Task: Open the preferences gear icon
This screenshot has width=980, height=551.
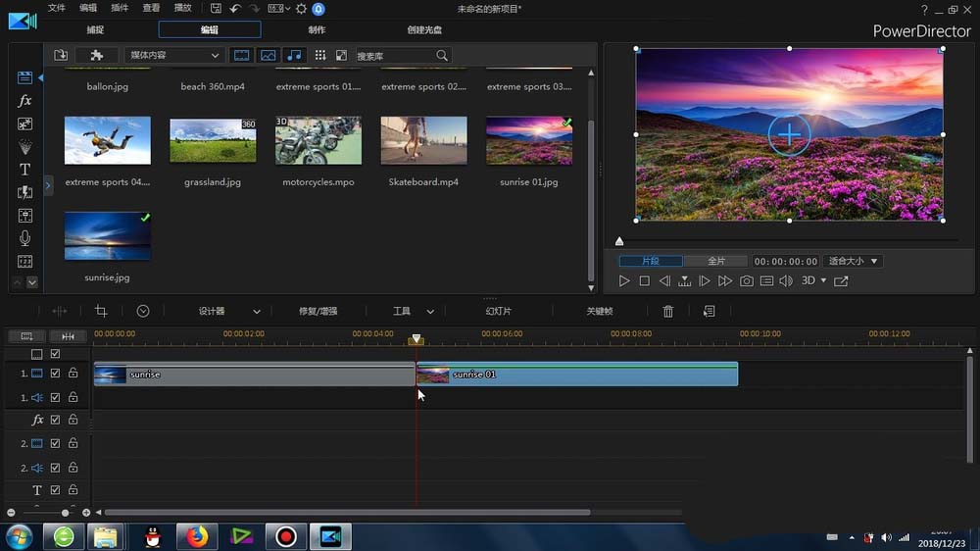Action: pyautogui.click(x=301, y=9)
